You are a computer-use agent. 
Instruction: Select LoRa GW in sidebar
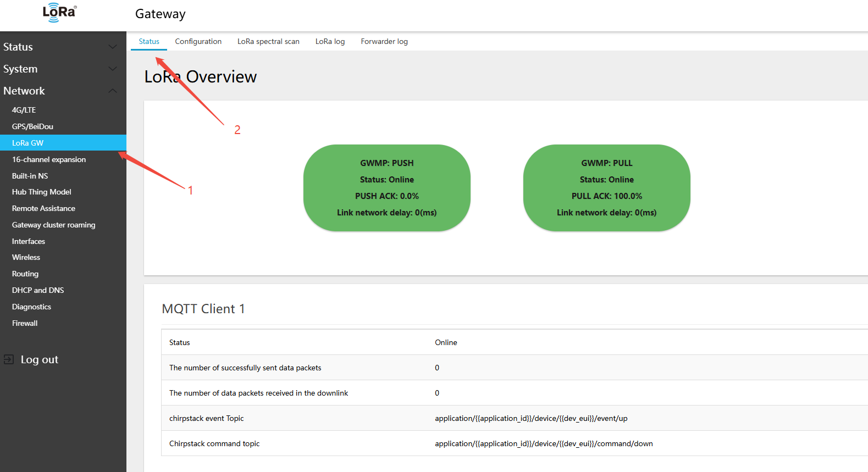[28, 143]
